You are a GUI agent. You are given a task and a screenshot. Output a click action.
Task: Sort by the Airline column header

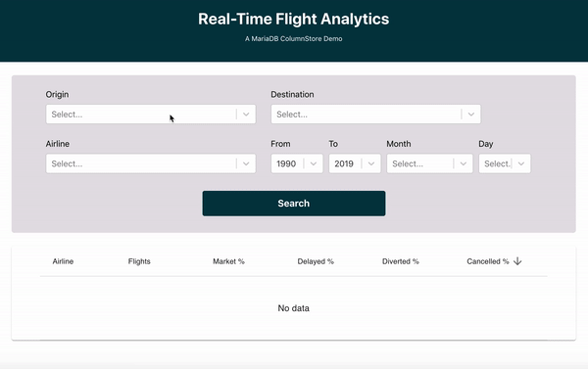coord(63,261)
